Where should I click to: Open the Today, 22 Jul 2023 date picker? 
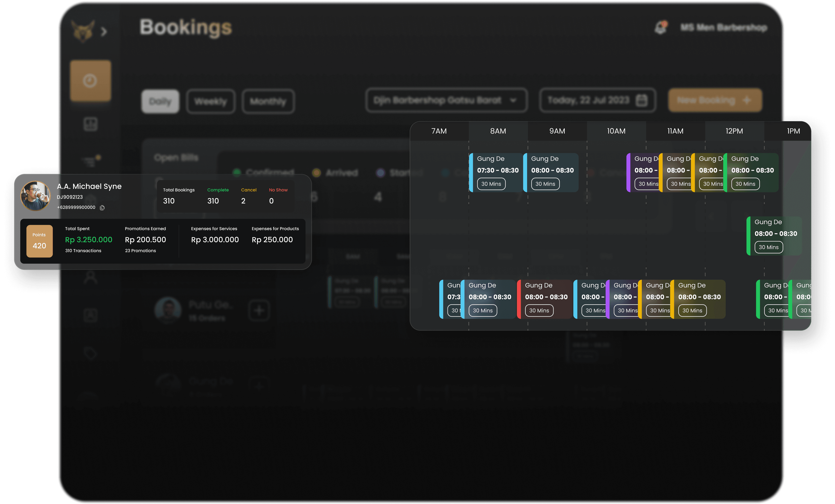pyautogui.click(x=589, y=100)
